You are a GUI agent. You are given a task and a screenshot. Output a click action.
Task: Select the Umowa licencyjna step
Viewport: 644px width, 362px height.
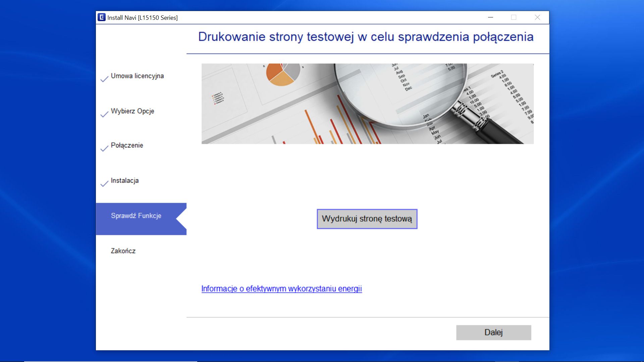click(x=138, y=76)
